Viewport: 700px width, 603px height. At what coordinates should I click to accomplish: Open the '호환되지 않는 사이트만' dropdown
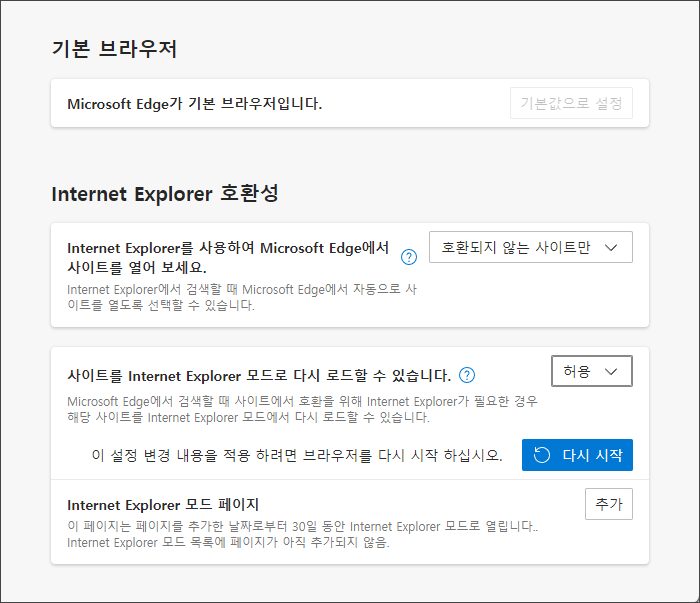pos(531,247)
